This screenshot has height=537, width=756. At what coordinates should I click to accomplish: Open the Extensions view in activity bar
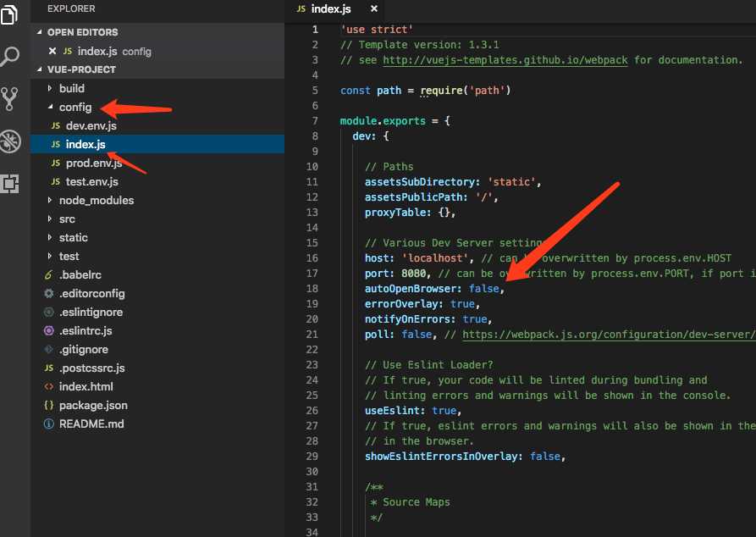coord(9,184)
